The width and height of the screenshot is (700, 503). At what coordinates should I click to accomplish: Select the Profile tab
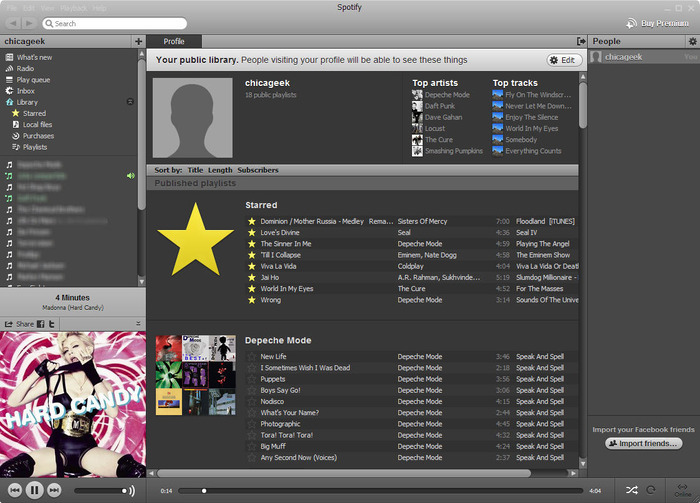coord(174,41)
